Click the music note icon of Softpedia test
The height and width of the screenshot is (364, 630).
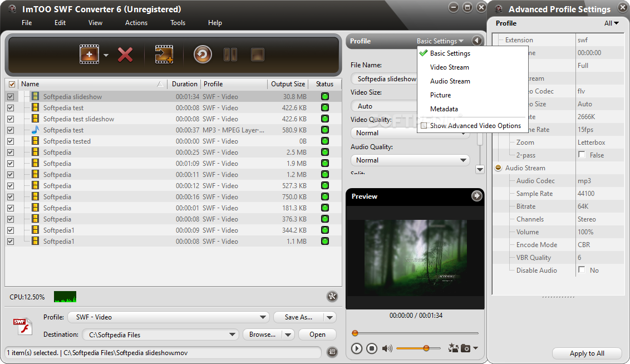pyautogui.click(x=36, y=129)
